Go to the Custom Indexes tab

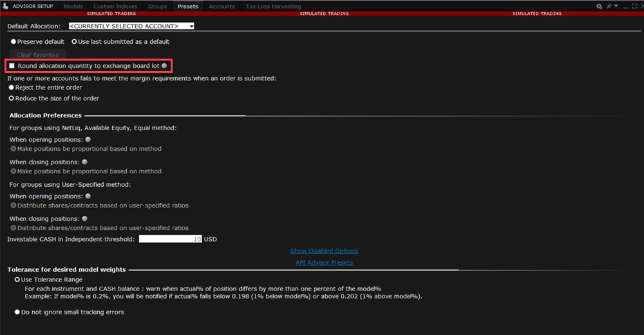click(x=116, y=6)
